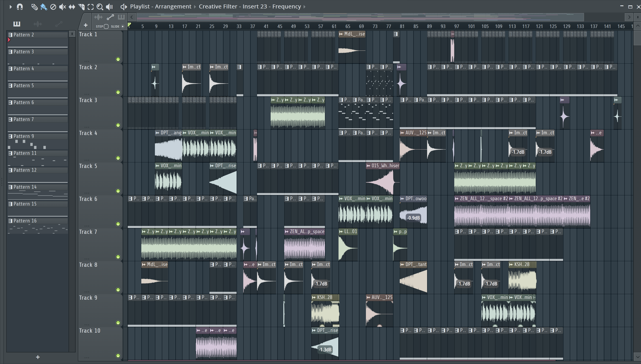The image size is (641, 364).
Task: Mute Track 10 with its green light
Action: click(118, 356)
